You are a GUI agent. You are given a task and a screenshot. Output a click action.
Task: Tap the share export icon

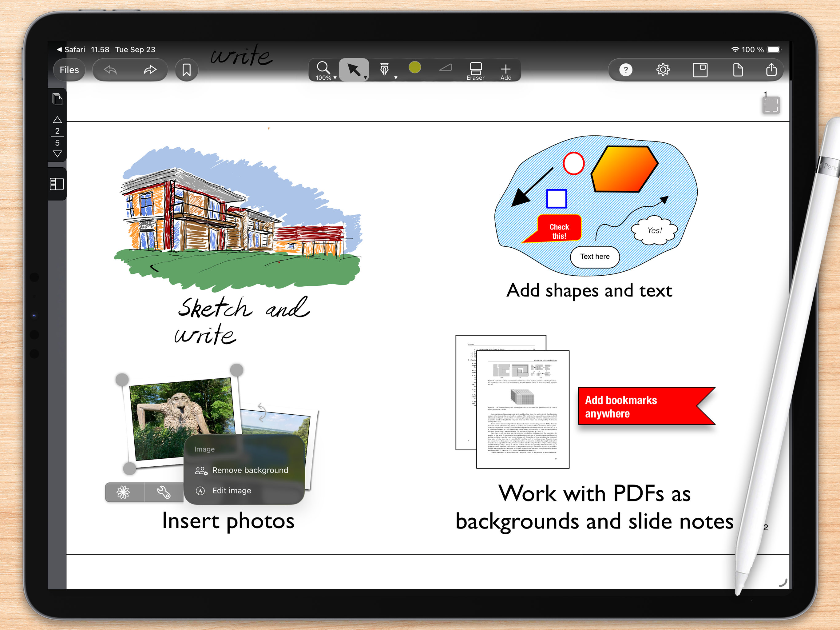(771, 70)
